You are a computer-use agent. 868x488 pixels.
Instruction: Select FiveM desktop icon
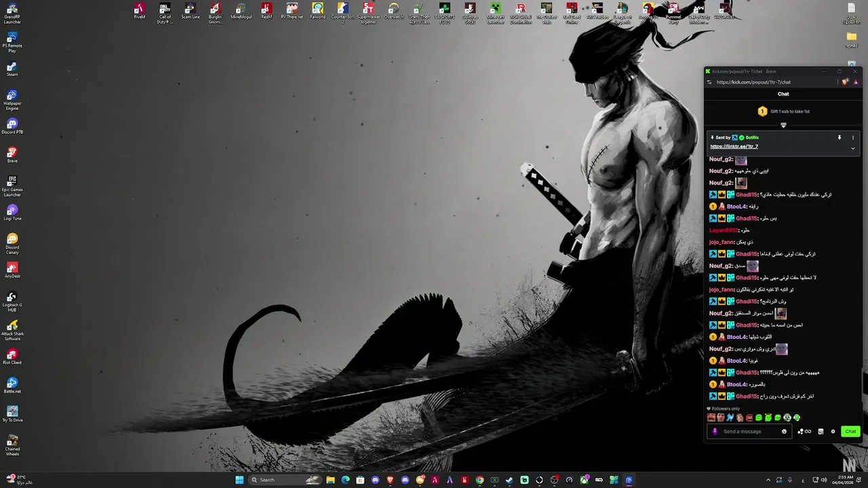[139, 12]
